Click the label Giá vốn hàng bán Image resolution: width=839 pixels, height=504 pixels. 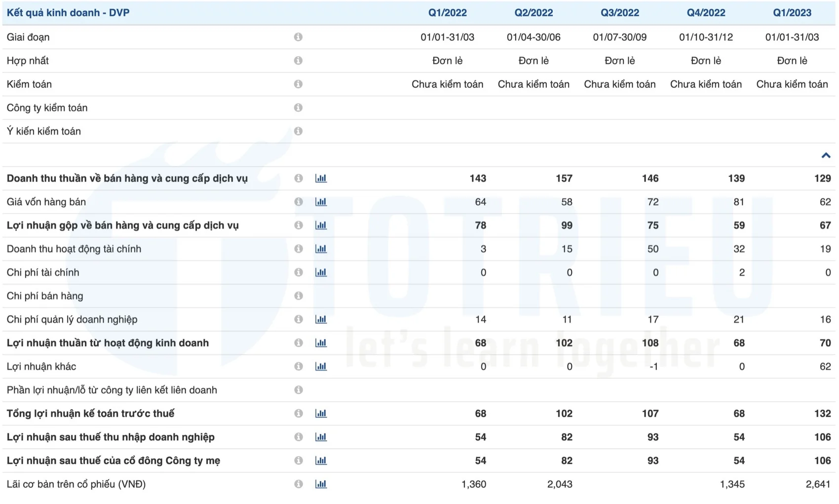click(46, 202)
